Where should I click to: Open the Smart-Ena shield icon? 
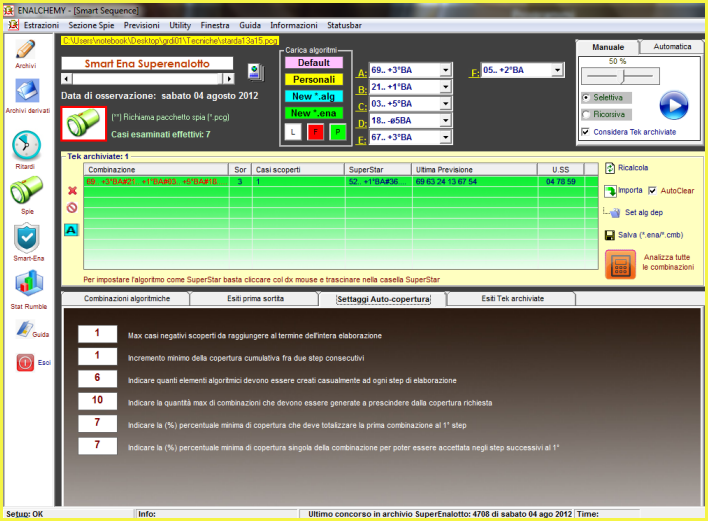point(27,238)
